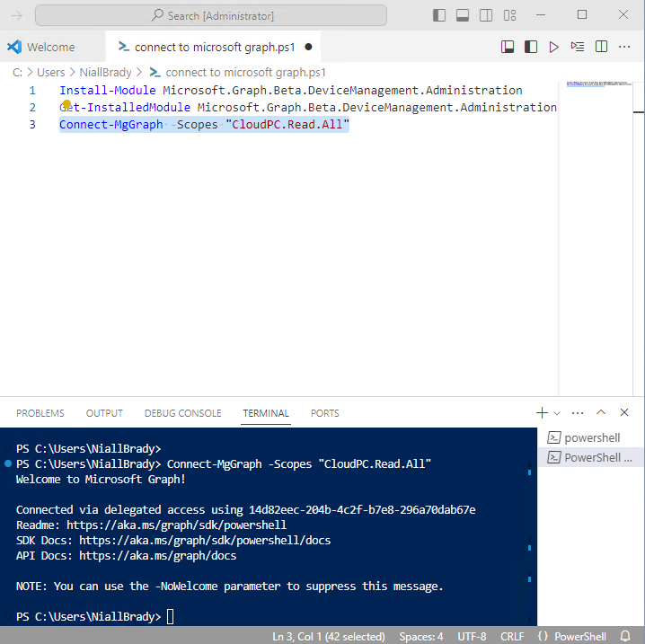Click the NOTE -NoWelcome line in terminal

[230, 587]
